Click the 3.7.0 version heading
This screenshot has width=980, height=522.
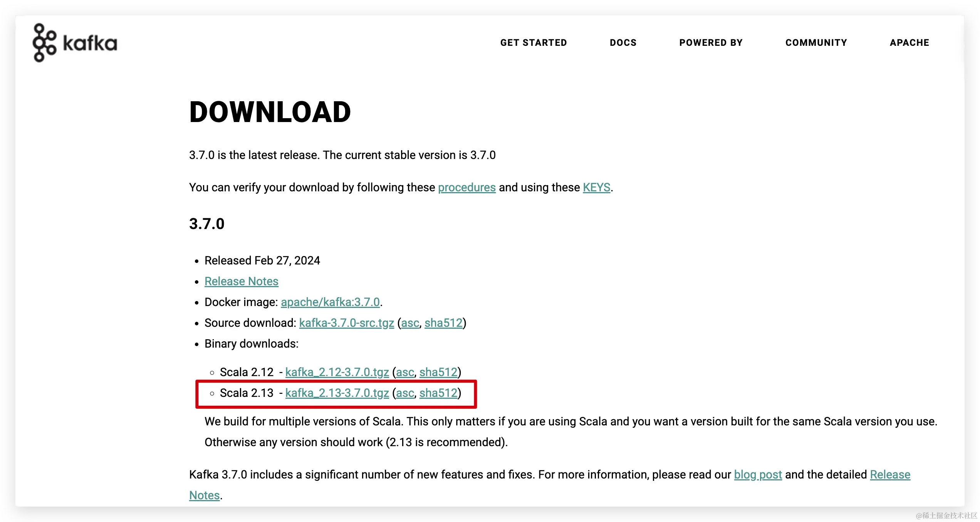coord(207,224)
